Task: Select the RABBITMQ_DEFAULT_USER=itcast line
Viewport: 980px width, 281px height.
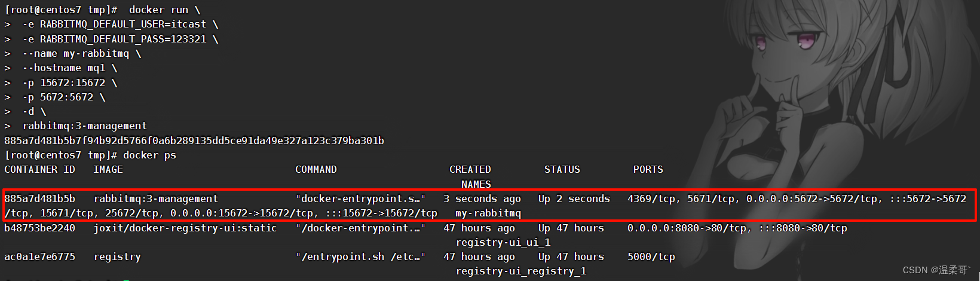Action: (x=120, y=25)
